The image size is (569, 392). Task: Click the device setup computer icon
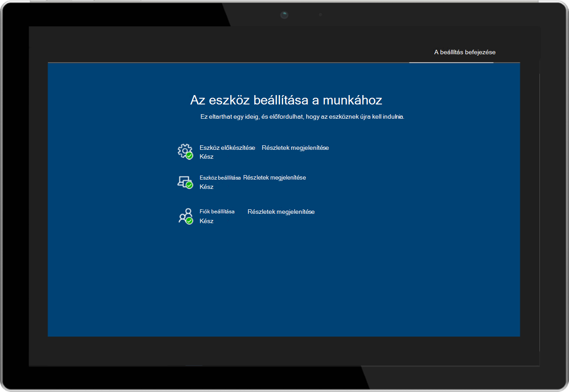185,182
